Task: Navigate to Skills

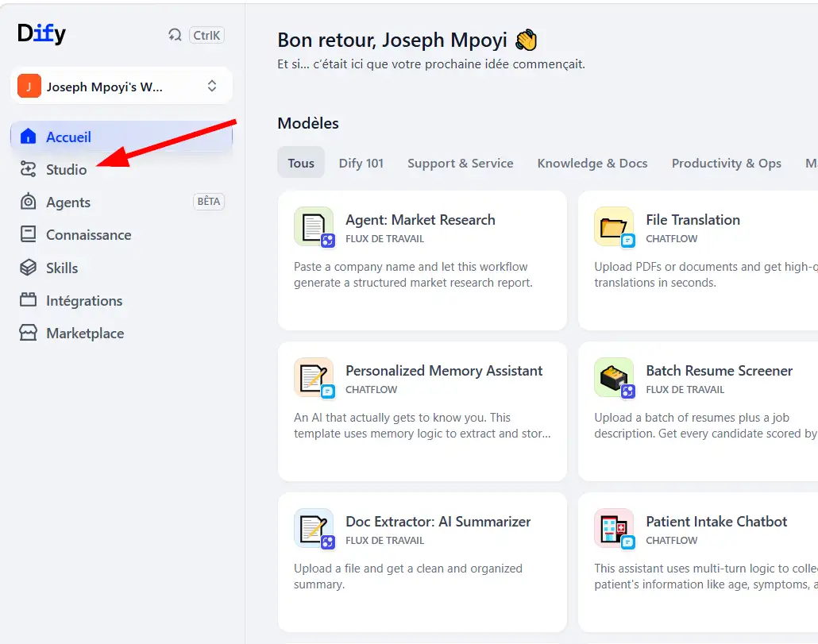Action: pos(121,268)
